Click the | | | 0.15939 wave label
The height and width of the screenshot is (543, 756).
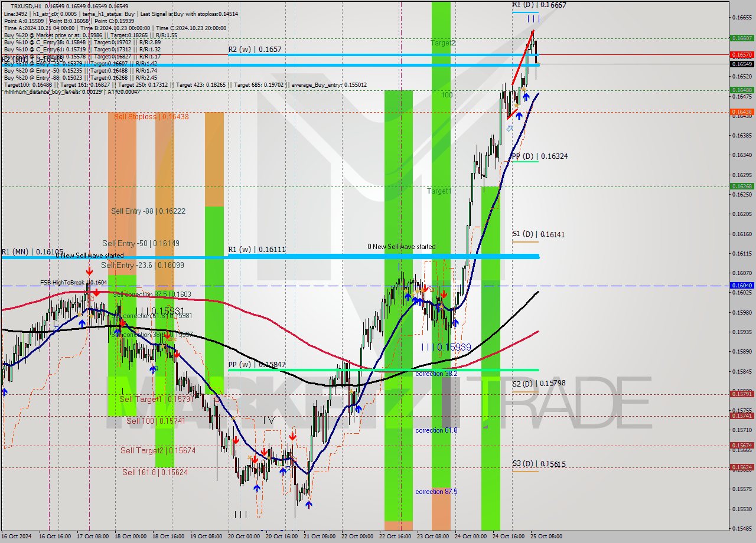pos(446,347)
